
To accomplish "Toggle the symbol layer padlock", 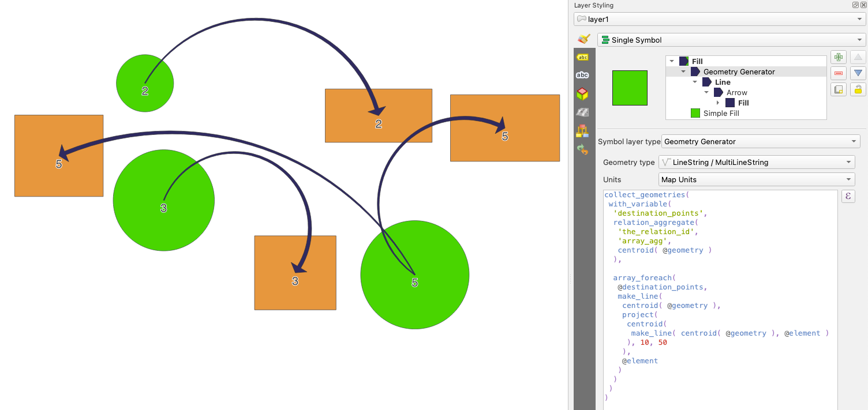I will tap(858, 89).
